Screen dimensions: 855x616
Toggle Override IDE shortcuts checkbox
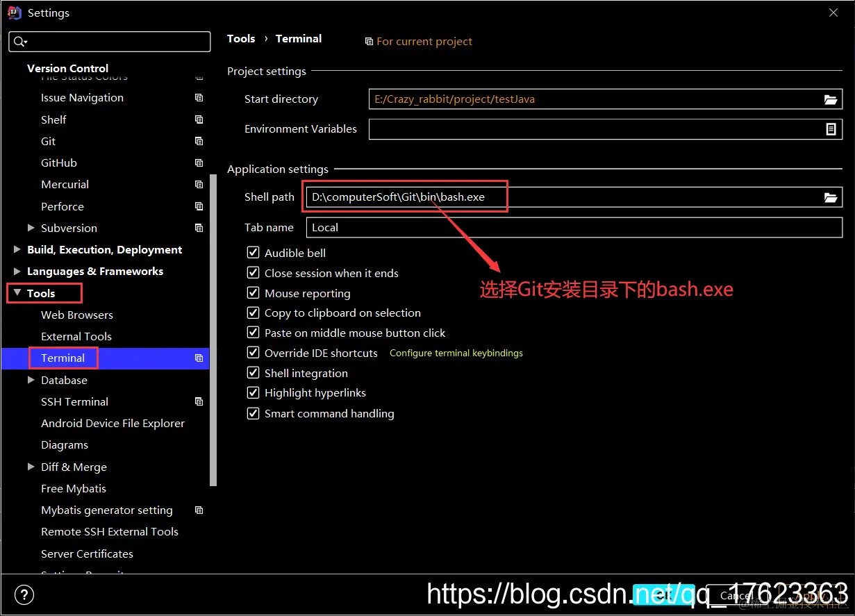[254, 353]
